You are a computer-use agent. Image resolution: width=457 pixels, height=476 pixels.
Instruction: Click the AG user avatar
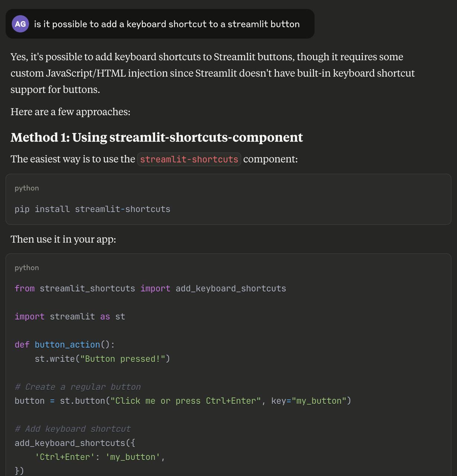click(x=20, y=24)
